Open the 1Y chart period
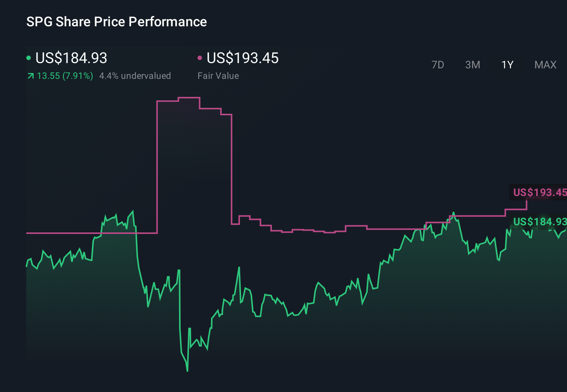Viewport: 567px width, 392px height. (507, 65)
